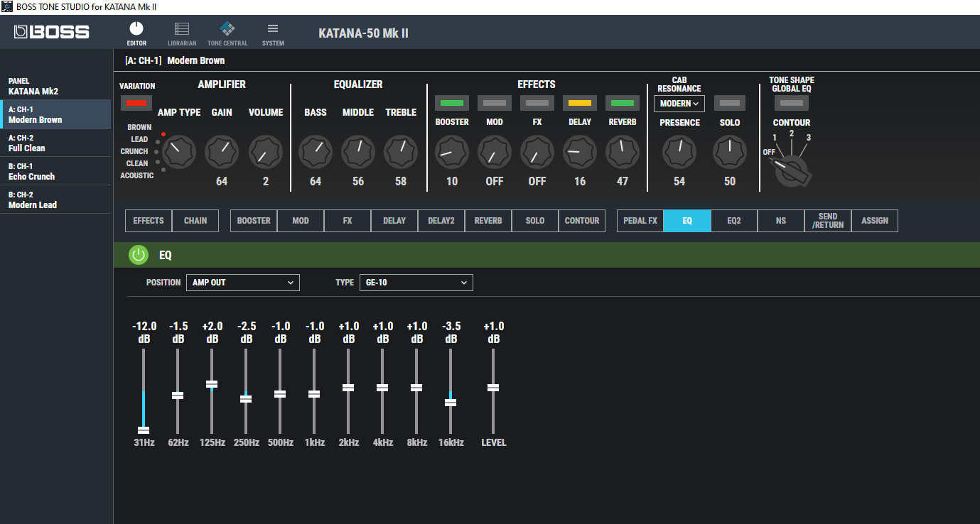Screen dimensions: 980x524
Task: Open the Tone Central icon
Action: click(x=227, y=28)
